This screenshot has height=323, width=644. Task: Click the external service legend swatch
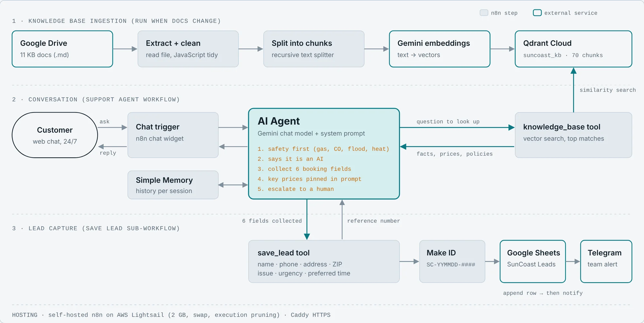pyautogui.click(x=537, y=13)
